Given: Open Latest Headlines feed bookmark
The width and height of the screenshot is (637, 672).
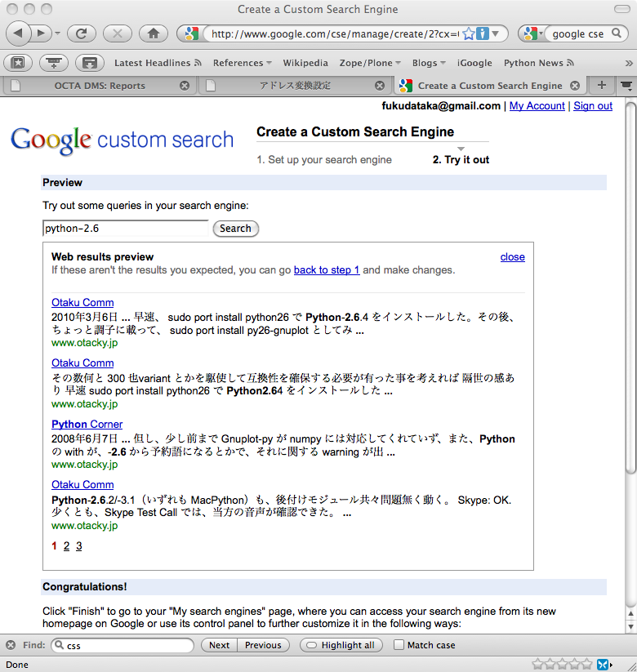Looking at the screenshot, I should tap(158, 63).
